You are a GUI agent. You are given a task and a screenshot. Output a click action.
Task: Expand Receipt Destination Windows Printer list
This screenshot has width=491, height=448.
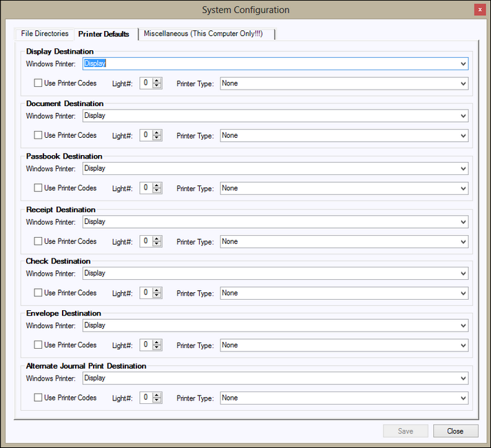tap(463, 222)
